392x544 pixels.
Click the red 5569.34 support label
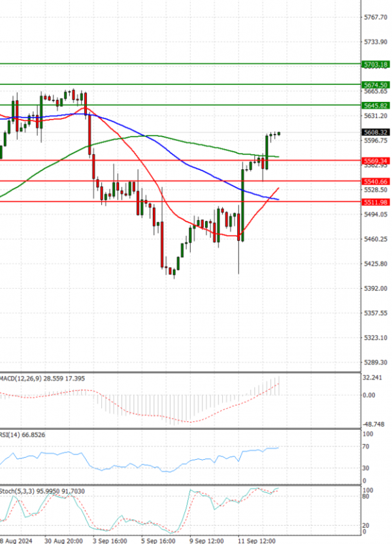click(x=375, y=161)
